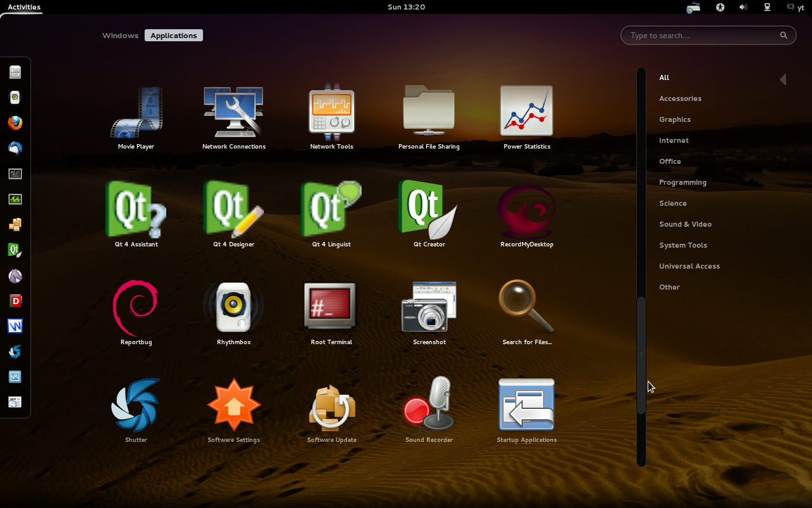The height and width of the screenshot is (508, 812).
Task: Click the Activities button
Action: [x=24, y=7]
